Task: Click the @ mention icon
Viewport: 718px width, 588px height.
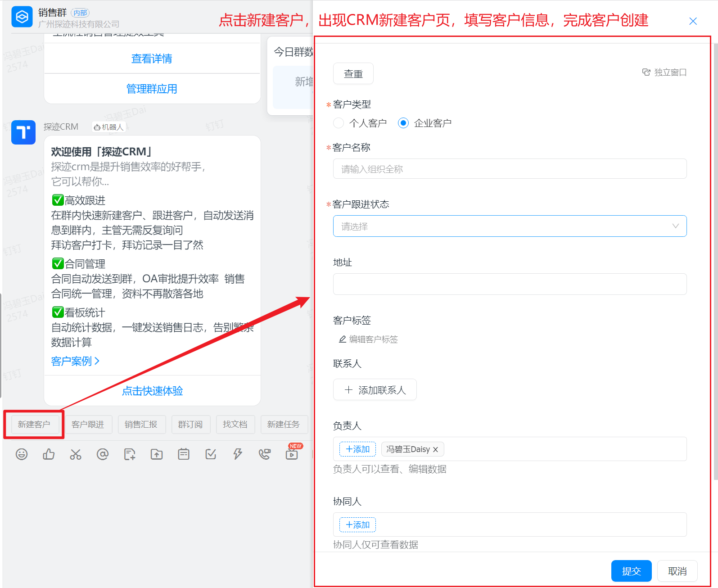Action: tap(103, 454)
